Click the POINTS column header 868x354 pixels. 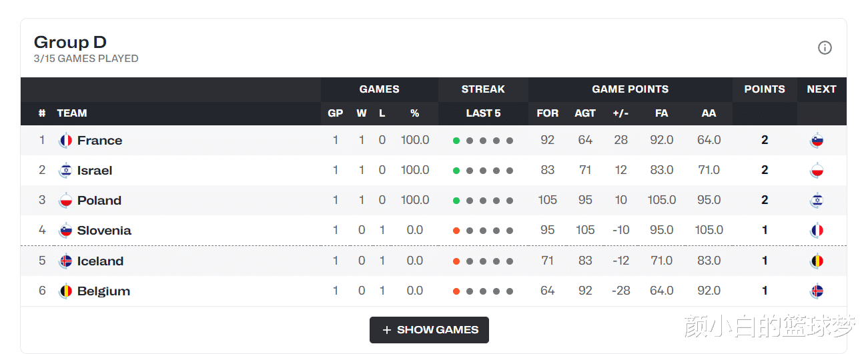(x=765, y=89)
